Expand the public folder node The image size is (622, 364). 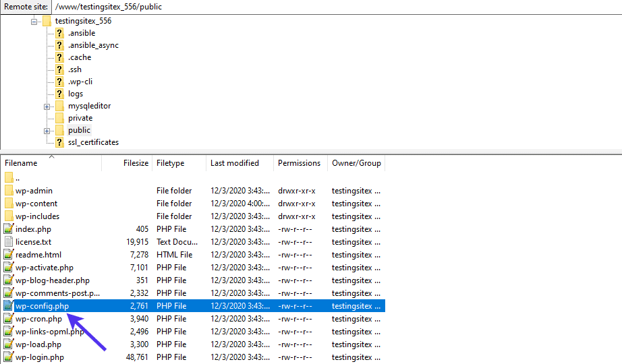[x=47, y=131]
